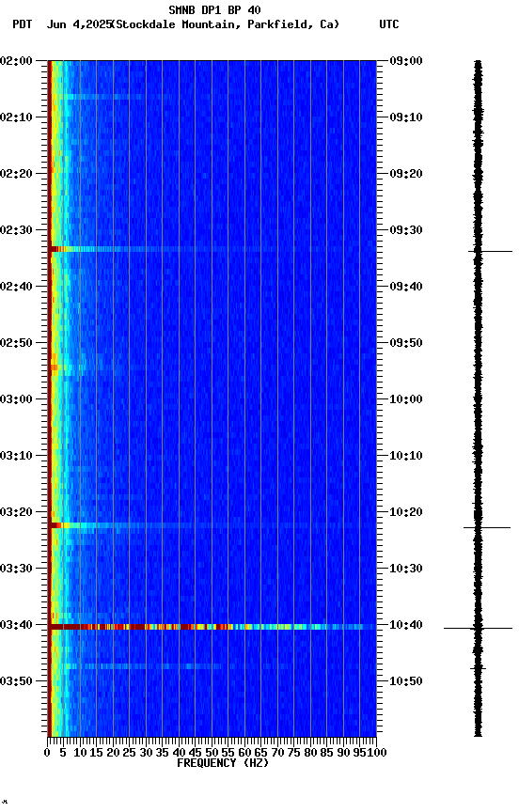Click the 03:10 PDT time label

16,456
